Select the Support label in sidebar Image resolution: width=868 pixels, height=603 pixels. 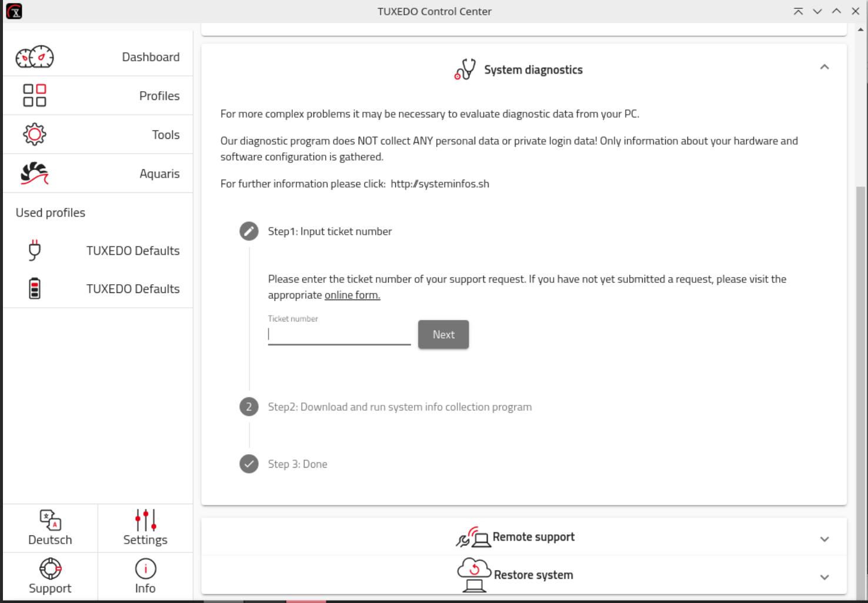click(50, 588)
